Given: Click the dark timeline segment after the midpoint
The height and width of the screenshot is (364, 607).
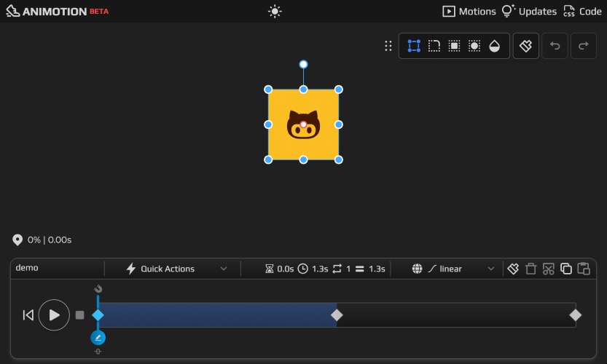Looking at the screenshot, I should click(456, 315).
